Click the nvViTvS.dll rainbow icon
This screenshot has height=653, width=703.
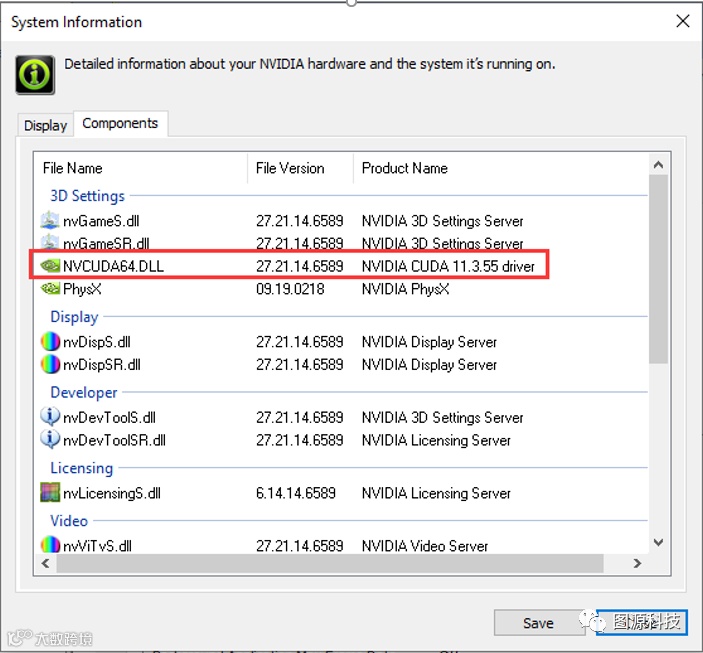(50, 545)
